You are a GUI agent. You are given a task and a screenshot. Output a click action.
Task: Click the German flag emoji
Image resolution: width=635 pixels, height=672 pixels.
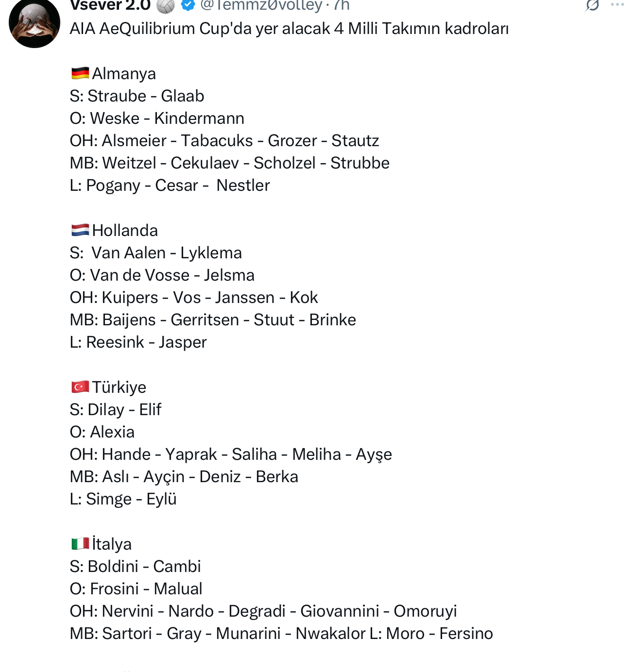[80, 73]
